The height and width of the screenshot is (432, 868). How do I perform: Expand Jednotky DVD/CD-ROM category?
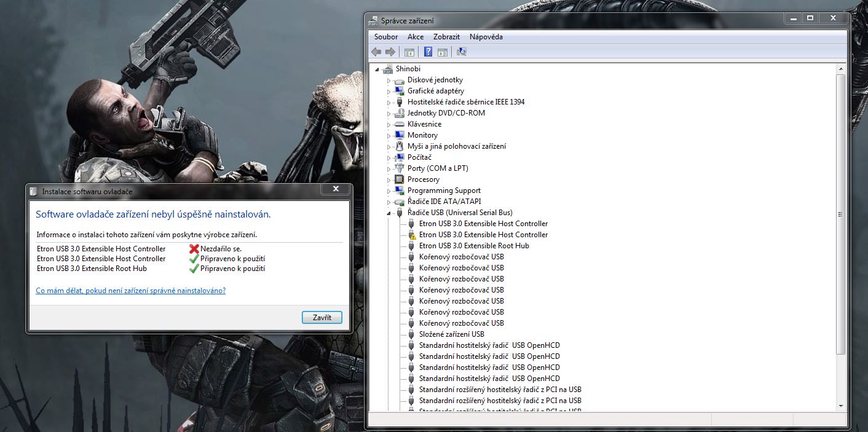pyautogui.click(x=389, y=114)
